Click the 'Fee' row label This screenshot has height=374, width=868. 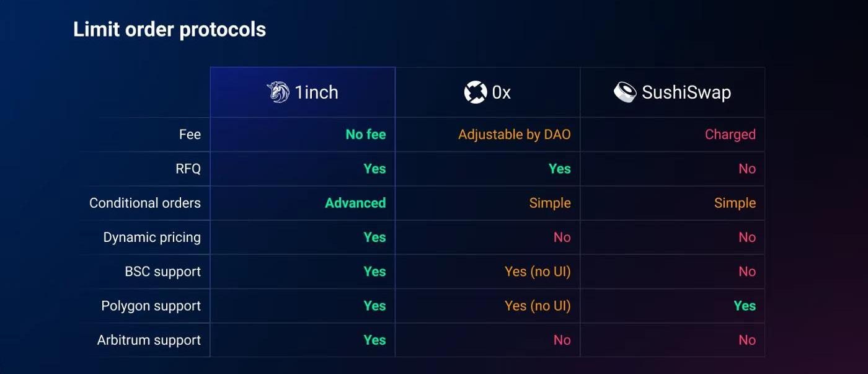tap(190, 135)
